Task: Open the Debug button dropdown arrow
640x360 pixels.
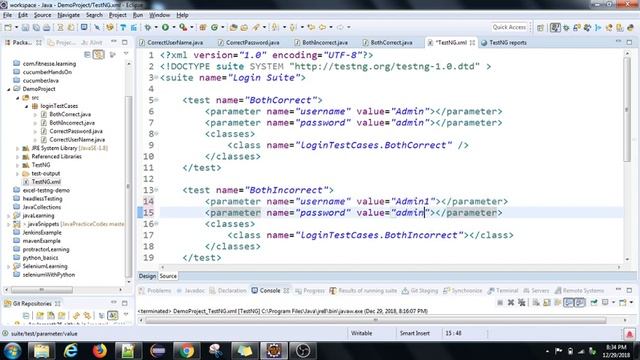Action: pyautogui.click(x=156, y=27)
